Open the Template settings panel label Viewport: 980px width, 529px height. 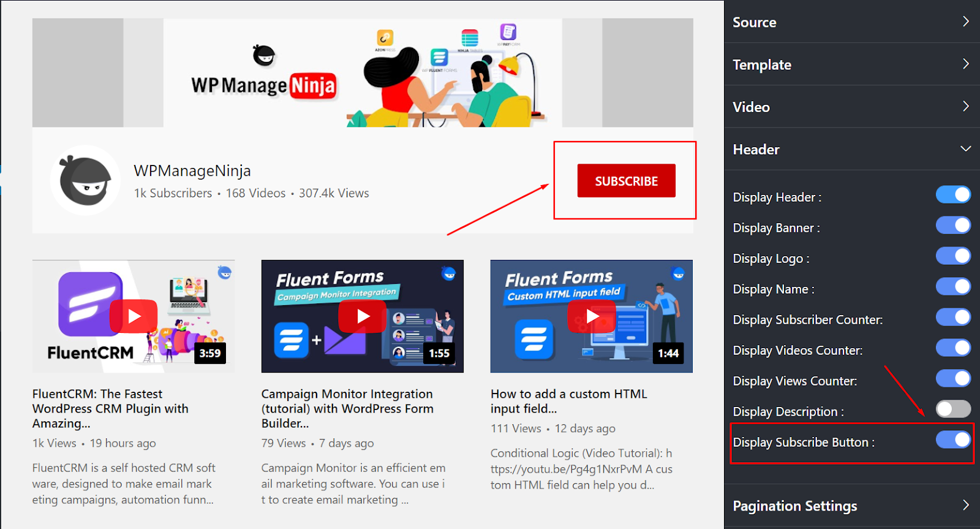tap(762, 65)
